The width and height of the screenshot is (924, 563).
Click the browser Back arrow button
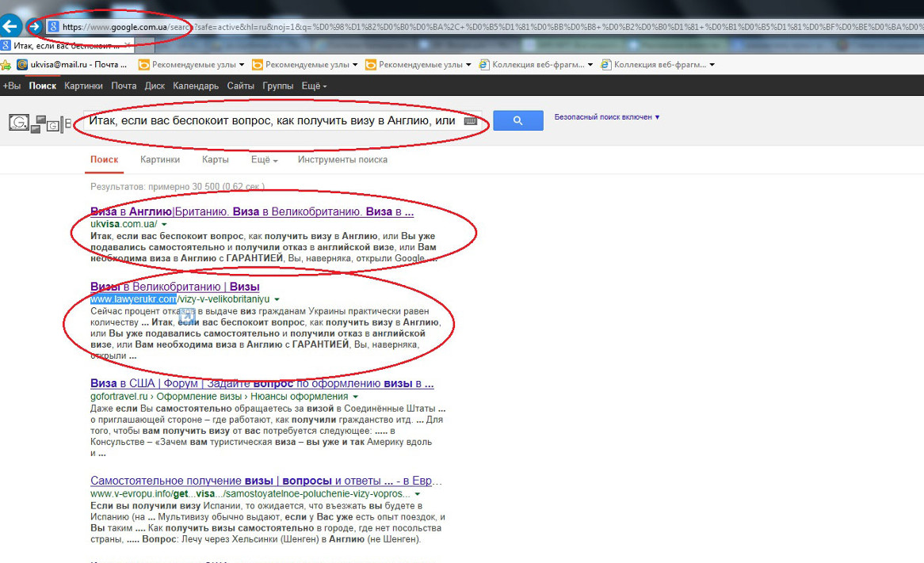(10, 27)
